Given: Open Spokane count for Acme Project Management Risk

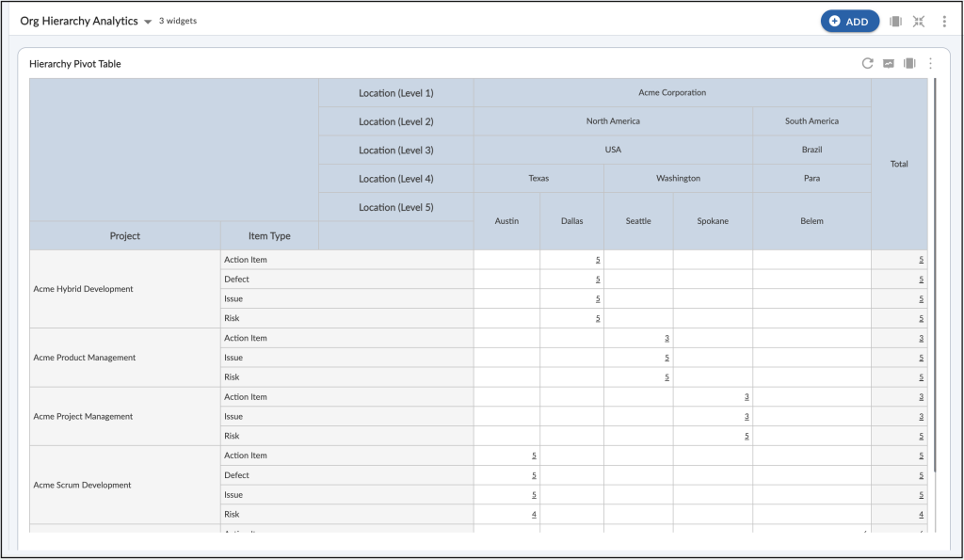Looking at the screenshot, I should [747, 437].
